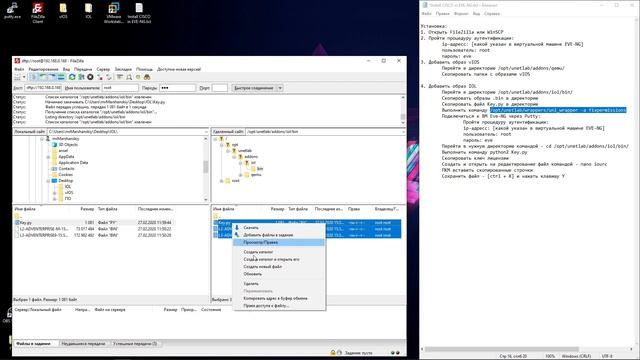The height and width of the screenshot is (360, 640).
Task: Toggle local directory tree display icon
Action: click(x=42, y=77)
